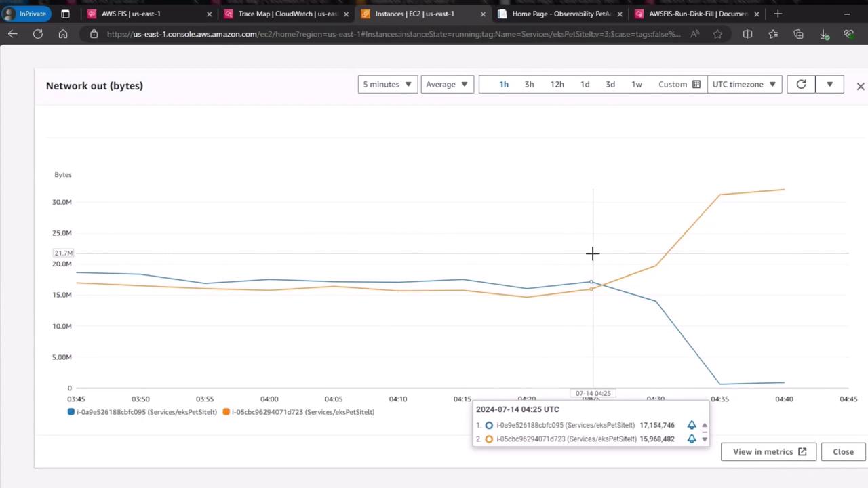Click the 04:25 data point on orange line

click(x=591, y=289)
